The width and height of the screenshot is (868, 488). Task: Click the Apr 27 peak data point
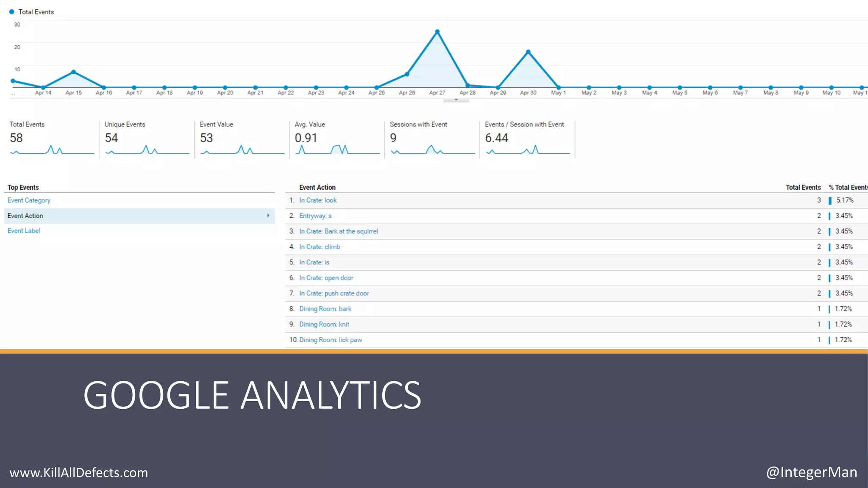[437, 32]
